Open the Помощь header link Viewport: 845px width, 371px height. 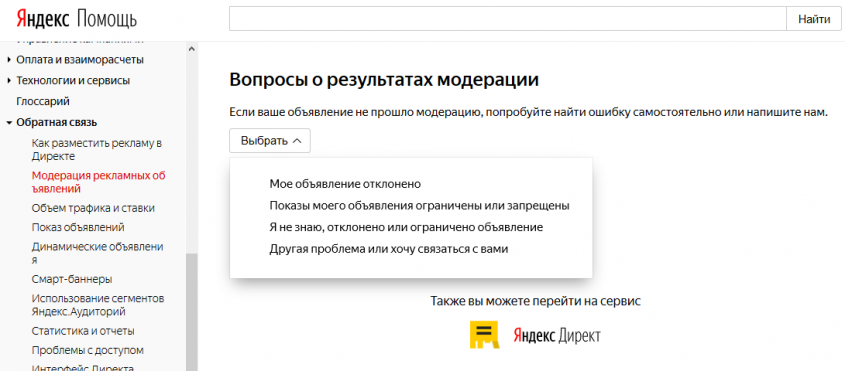pyautogui.click(x=107, y=19)
